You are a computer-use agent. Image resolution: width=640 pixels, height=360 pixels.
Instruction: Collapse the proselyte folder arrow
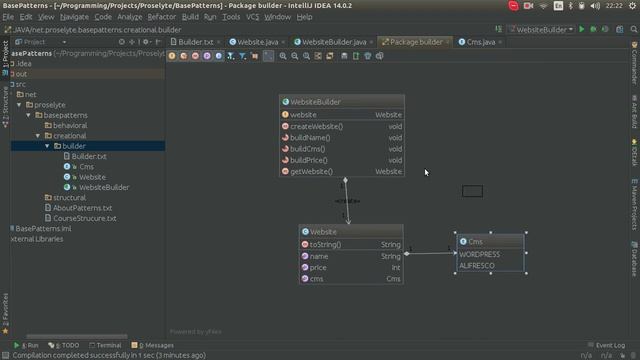click(19, 105)
